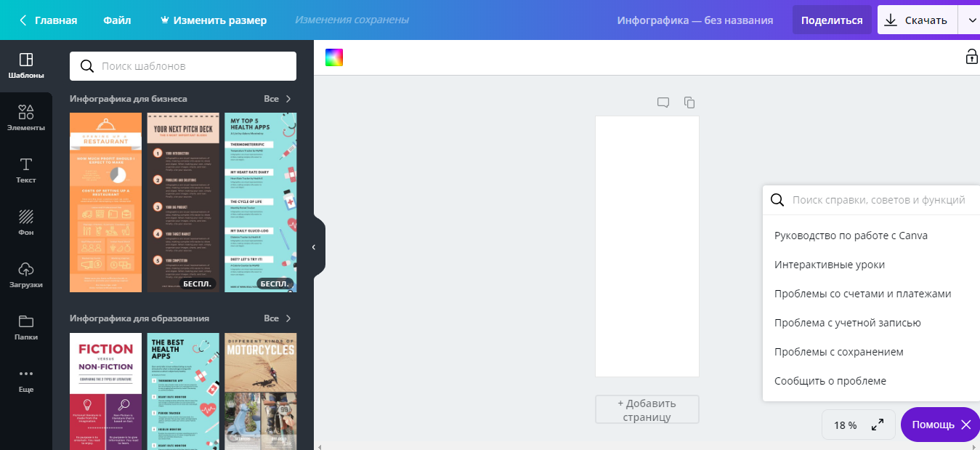
Task: Expand all Инфографика для бизнеса templates
Action: [x=278, y=99]
